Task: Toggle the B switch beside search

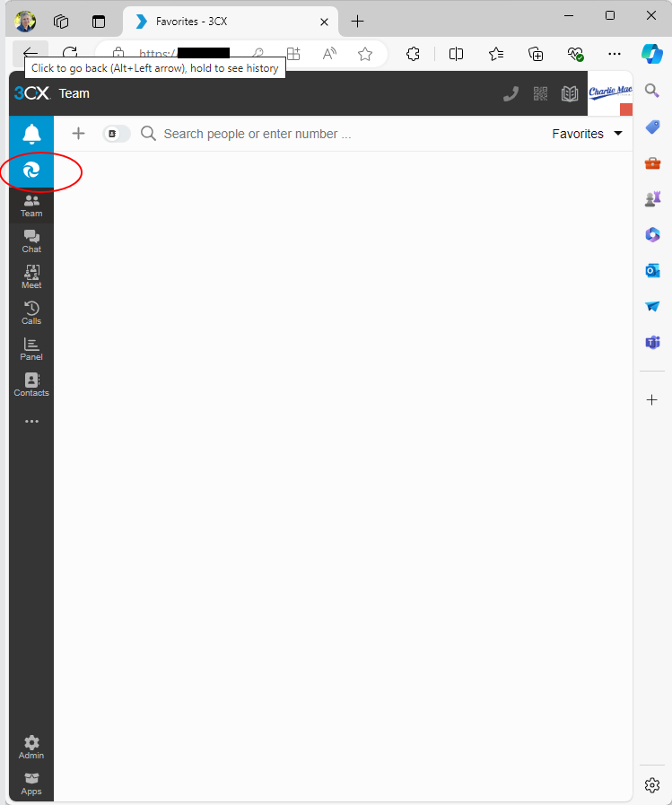Action: point(116,134)
